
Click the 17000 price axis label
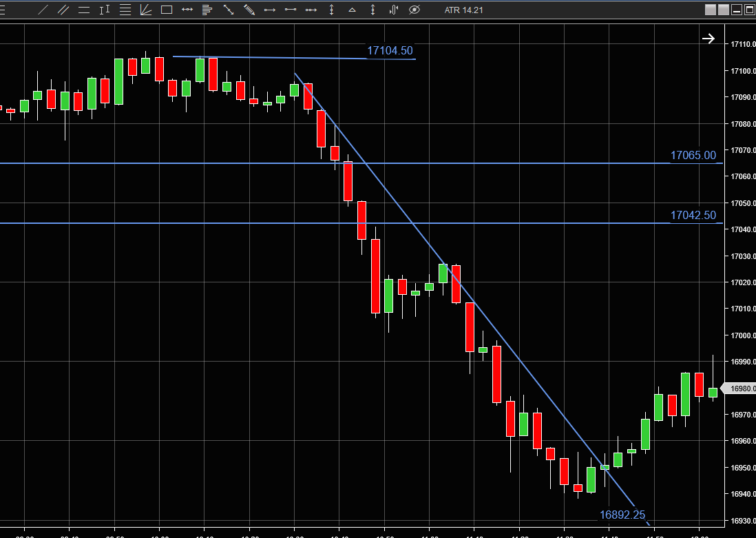click(743, 335)
